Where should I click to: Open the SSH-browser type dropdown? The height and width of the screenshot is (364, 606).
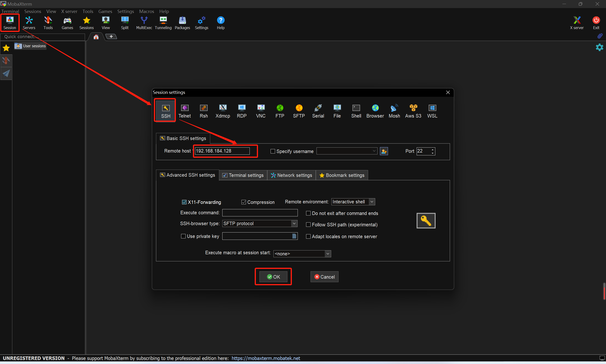point(294,224)
